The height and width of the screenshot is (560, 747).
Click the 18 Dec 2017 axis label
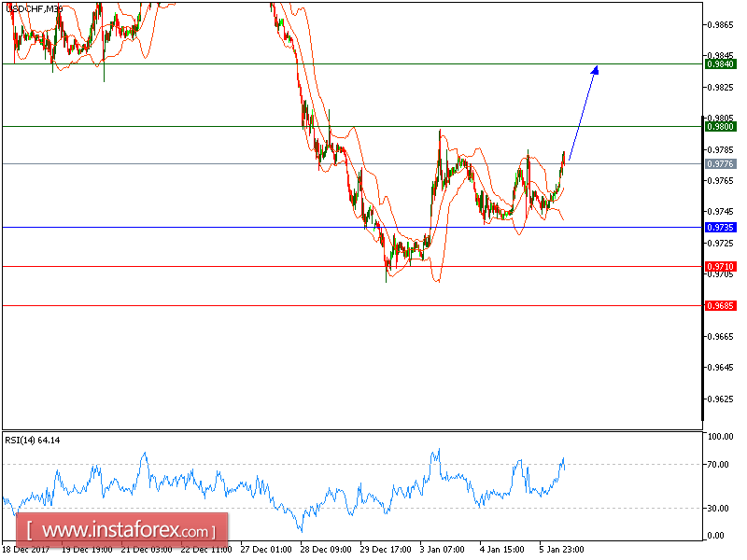(x=27, y=550)
